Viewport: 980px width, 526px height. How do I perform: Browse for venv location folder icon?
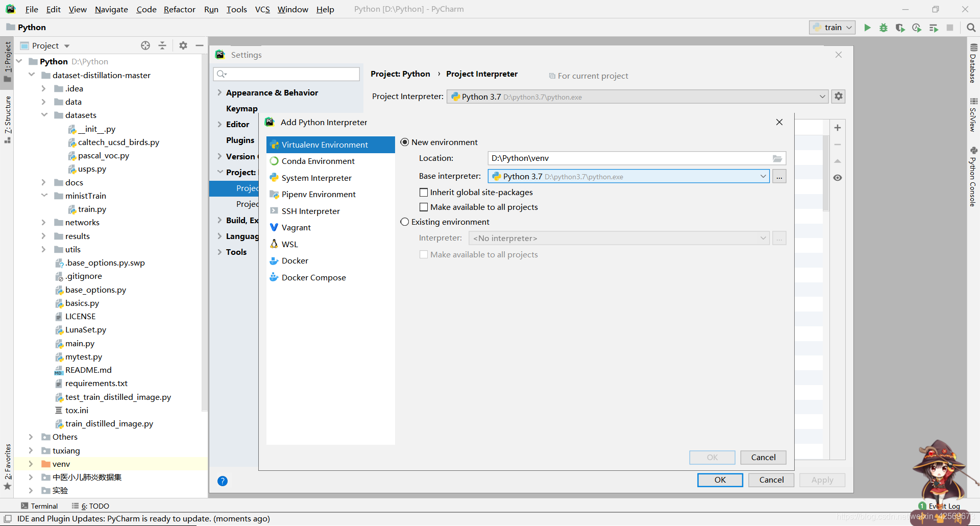[x=777, y=158]
